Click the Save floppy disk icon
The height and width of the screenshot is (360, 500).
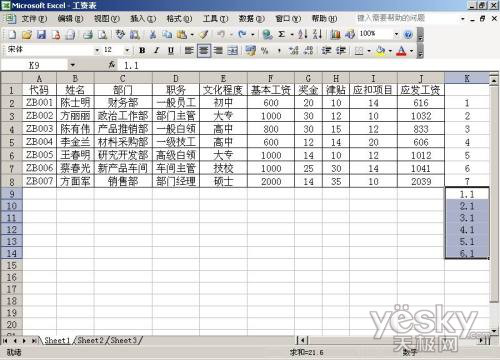(x=41, y=34)
